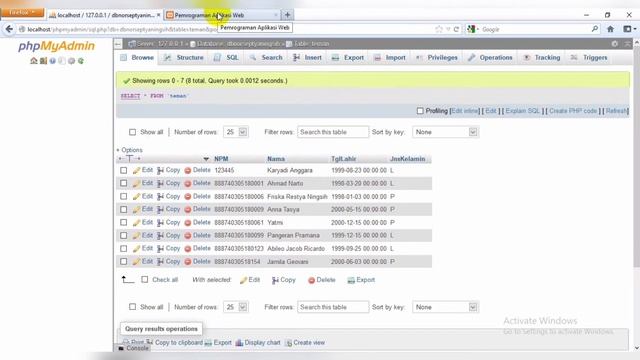Open the Console bar at bottom
Image resolution: width=640 pixels, height=360 pixels.
pyautogui.click(x=133, y=348)
